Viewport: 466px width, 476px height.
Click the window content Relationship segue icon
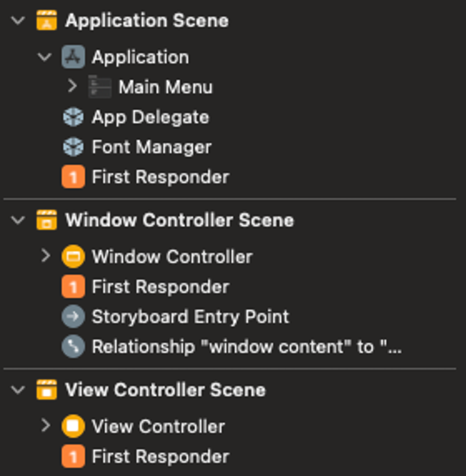coord(73,346)
